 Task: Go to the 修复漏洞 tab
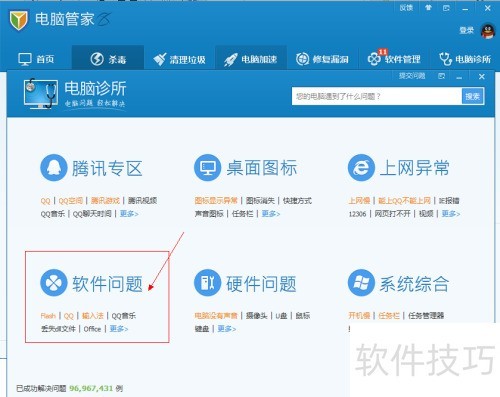tap(322, 59)
